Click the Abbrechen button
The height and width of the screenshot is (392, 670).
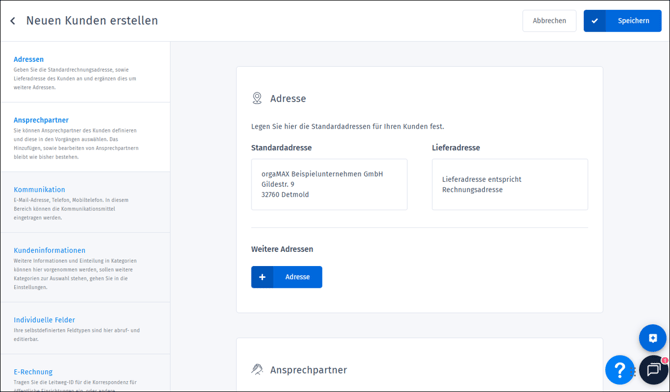click(x=549, y=21)
